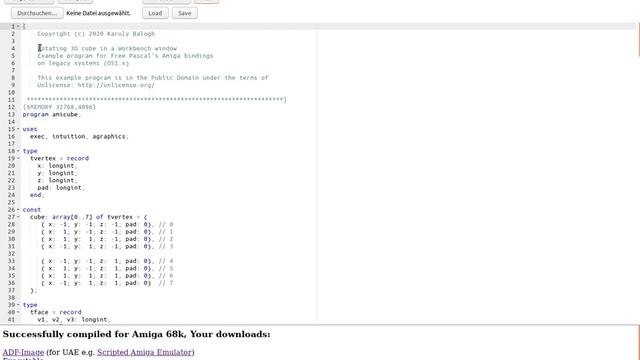Viewport: 640px width, 360px height.
Task: Click the Copyright (c) 2020 Karoly Balogh line
Action: point(96,34)
